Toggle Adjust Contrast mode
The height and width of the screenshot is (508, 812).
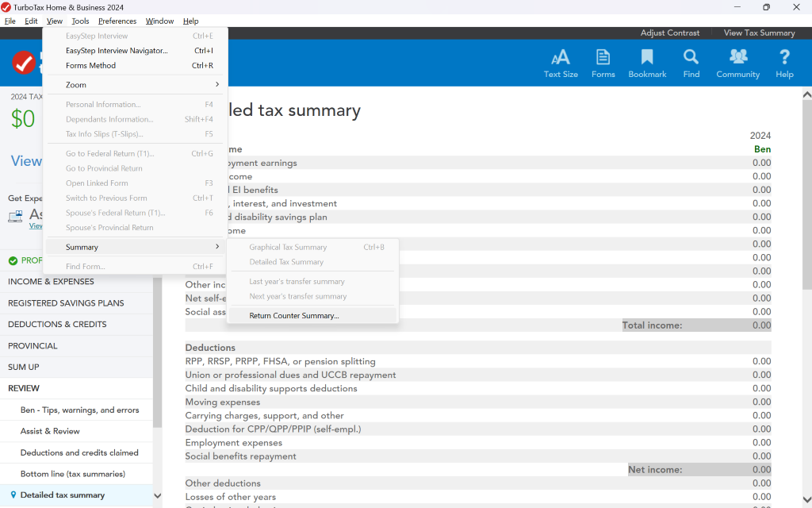(x=670, y=33)
